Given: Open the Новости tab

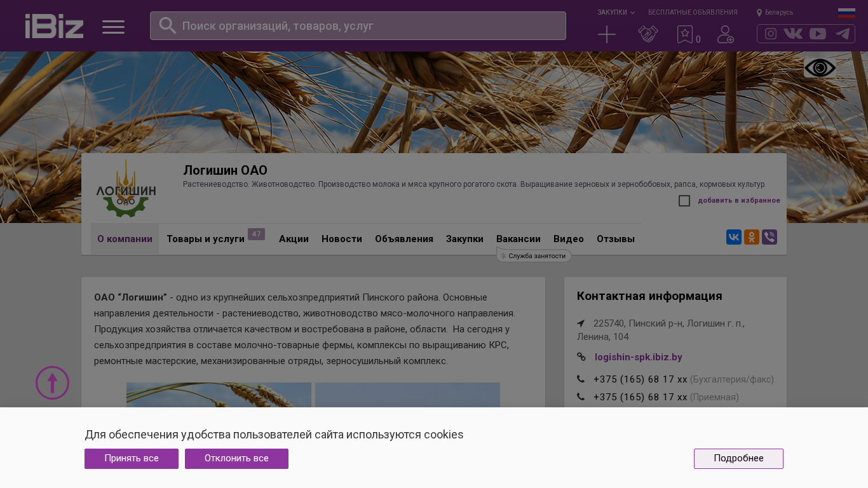Looking at the screenshot, I should pos(342,239).
